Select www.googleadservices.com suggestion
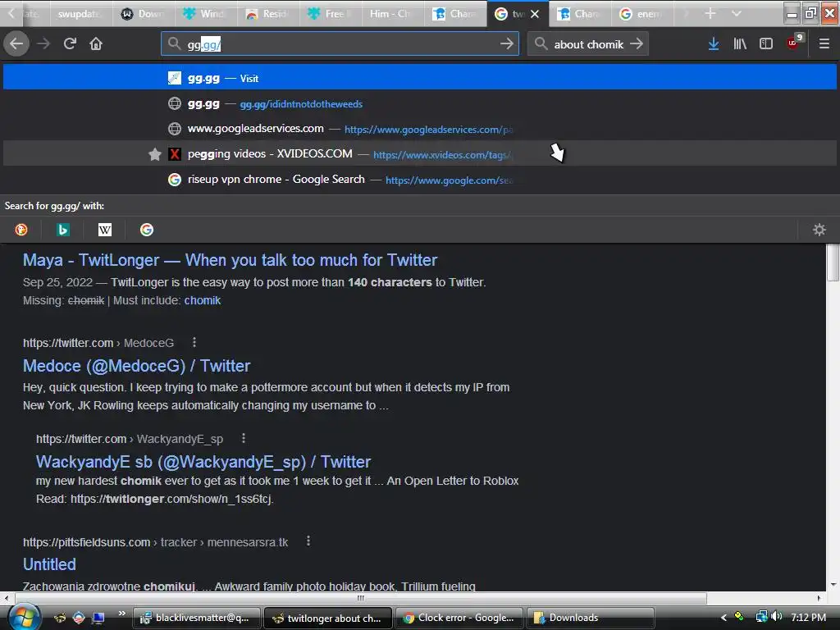This screenshot has width=840, height=630. [x=420, y=129]
